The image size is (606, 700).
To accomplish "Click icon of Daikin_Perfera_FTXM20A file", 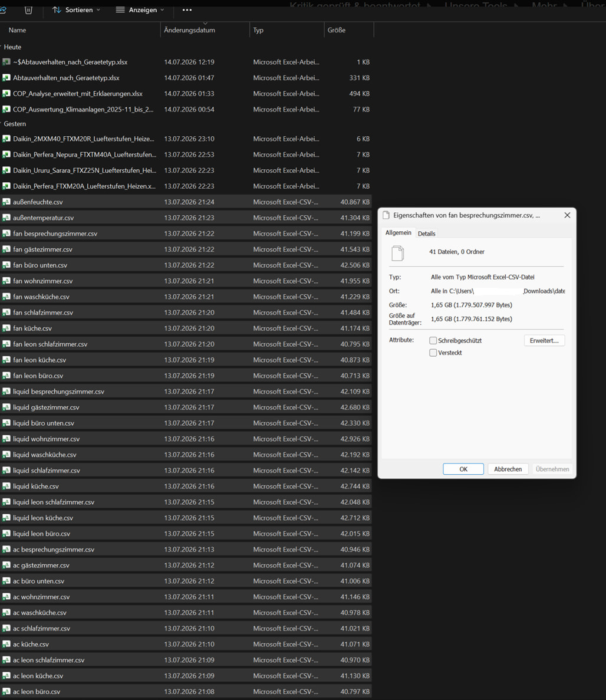I will pyautogui.click(x=6, y=186).
